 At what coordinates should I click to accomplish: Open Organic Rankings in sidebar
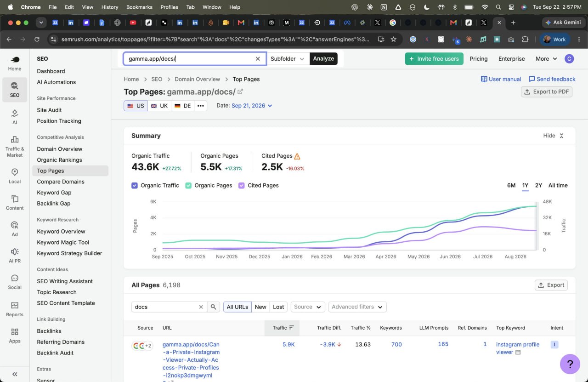click(59, 160)
